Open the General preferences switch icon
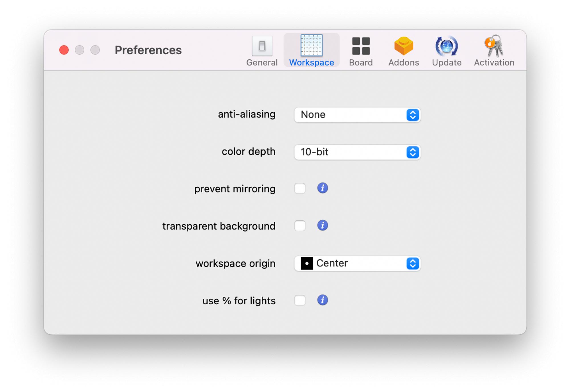This screenshot has height=392, width=570. 262,46
